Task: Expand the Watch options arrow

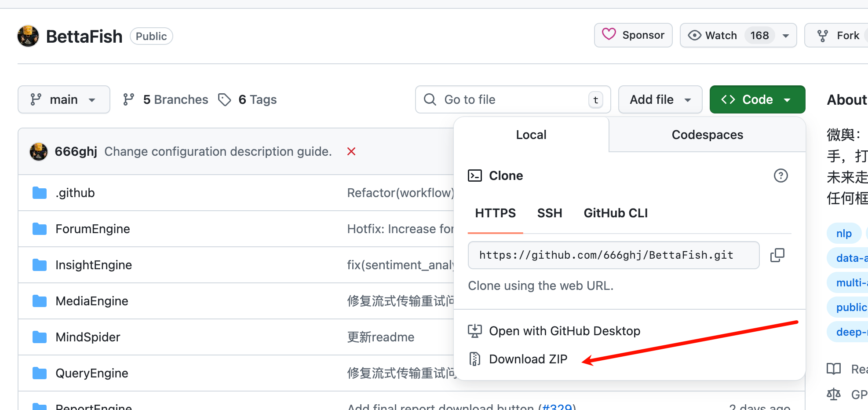Action: point(786,36)
